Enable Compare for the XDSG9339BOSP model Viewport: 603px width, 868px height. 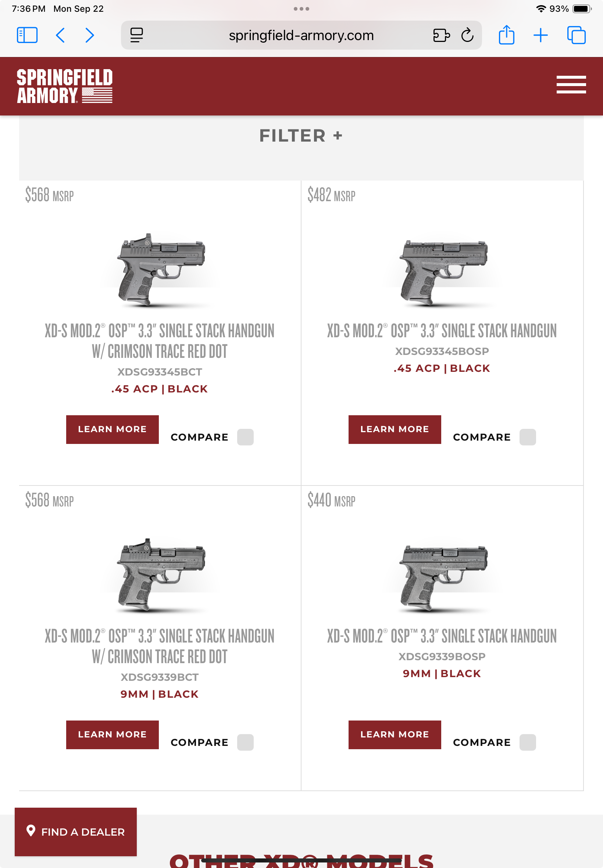click(x=527, y=742)
